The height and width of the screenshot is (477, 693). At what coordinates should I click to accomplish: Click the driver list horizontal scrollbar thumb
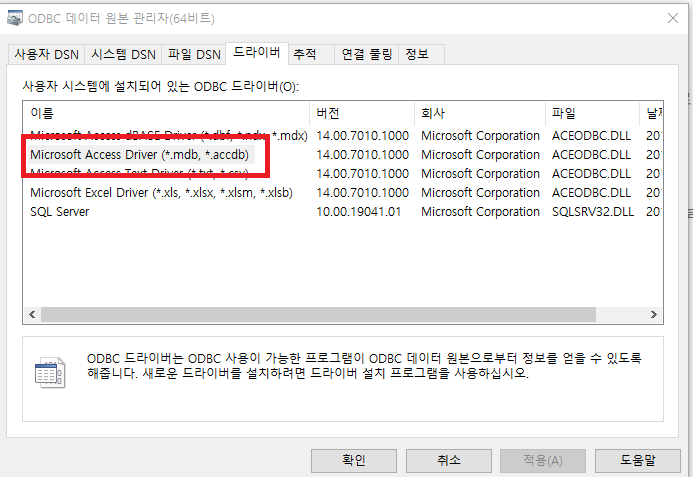point(318,314)
